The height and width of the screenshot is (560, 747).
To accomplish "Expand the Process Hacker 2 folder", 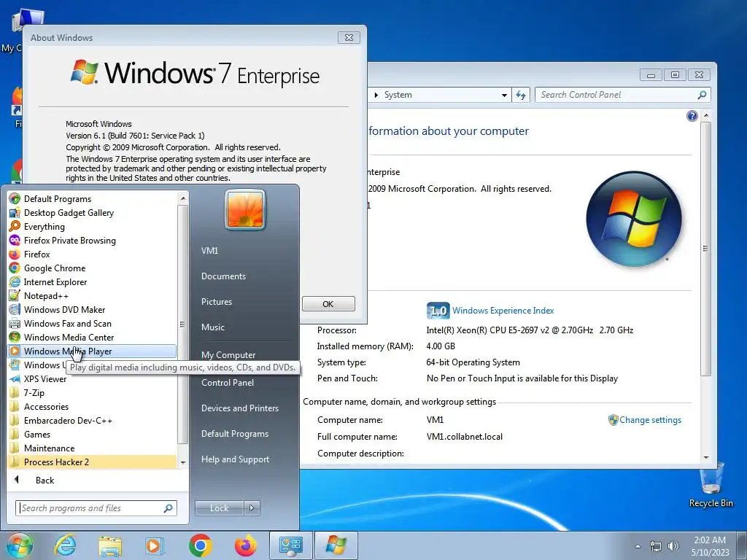I will point(93,462).
